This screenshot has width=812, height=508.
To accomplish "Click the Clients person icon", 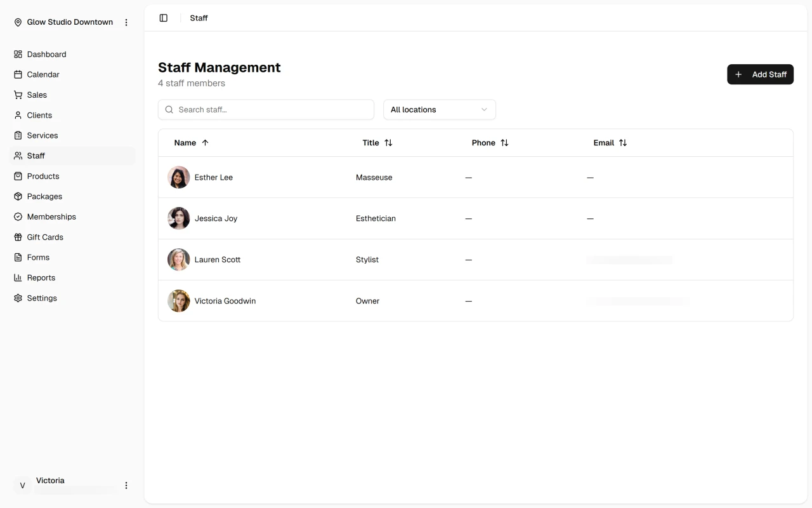I will 18,115.
